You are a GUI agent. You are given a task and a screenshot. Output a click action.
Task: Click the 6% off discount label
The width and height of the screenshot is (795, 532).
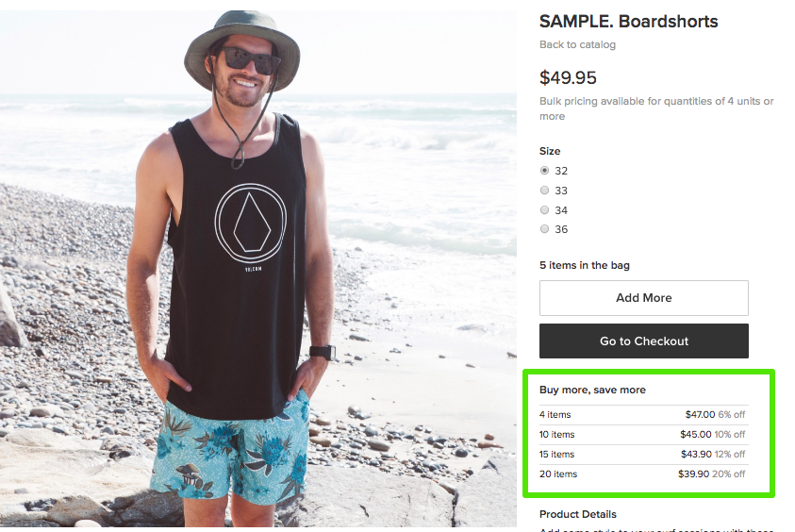pyautogui.click(x=732, y=415)
